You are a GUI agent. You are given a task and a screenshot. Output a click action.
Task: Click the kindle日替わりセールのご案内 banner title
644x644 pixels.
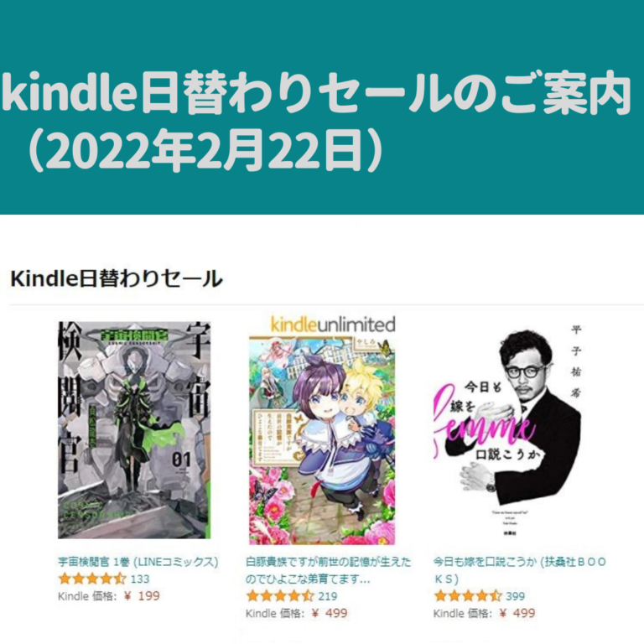316,94
